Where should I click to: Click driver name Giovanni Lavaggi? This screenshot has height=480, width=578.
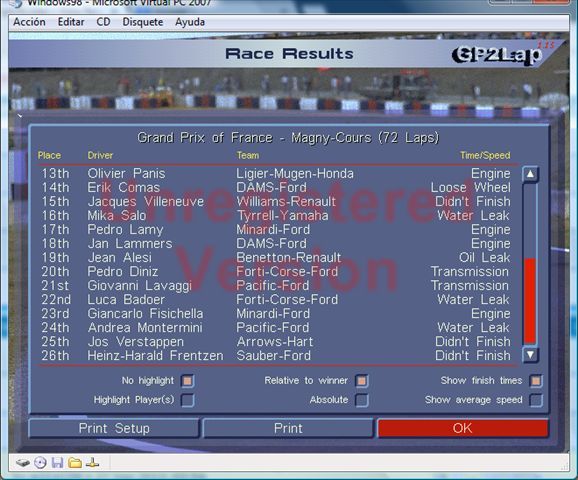[x=140, y=285]
